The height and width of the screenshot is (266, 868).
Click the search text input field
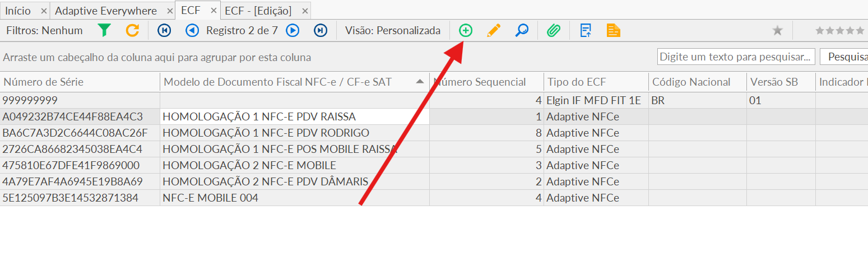click(736, 57)
